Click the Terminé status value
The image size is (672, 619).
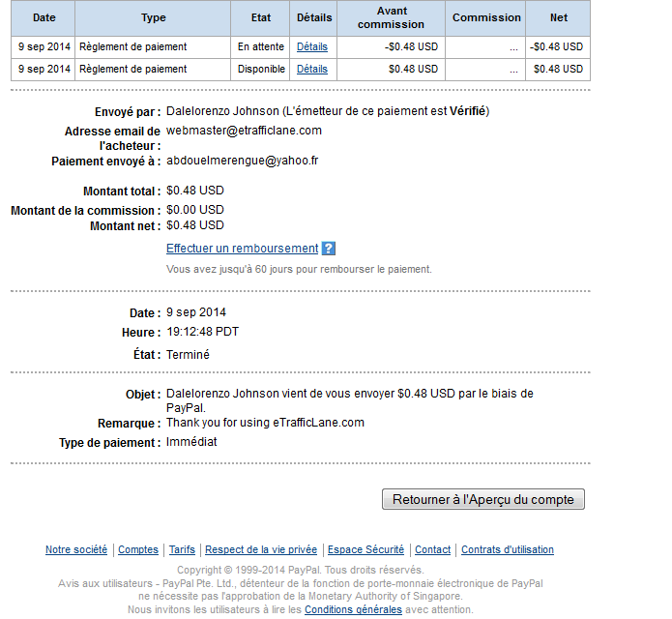(x=188, y=355)
